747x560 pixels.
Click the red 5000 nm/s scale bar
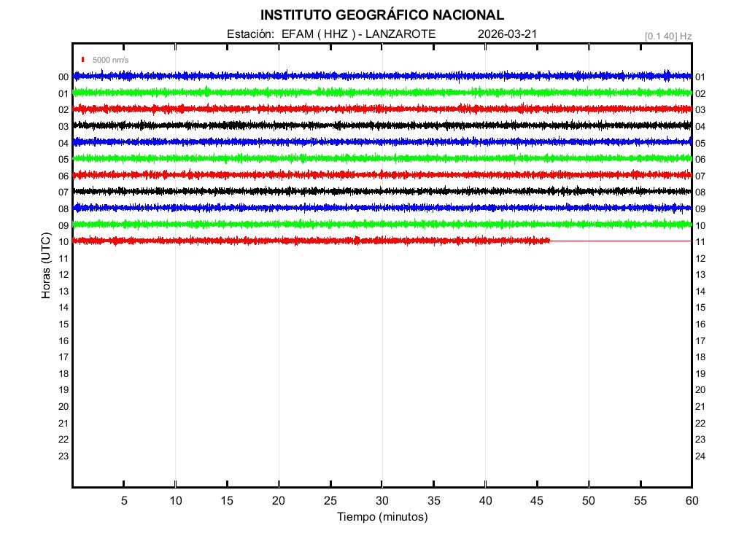coord(84,60)
